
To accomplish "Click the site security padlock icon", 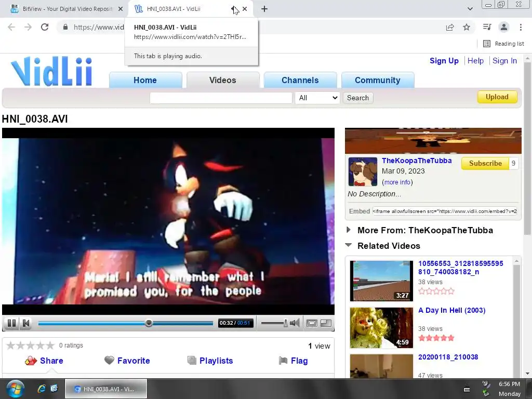I will click(65, 27).
